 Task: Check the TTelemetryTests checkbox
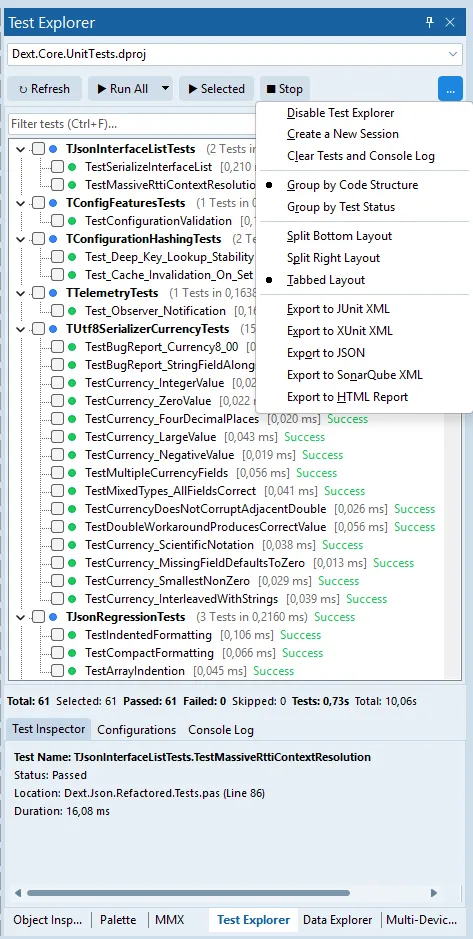[38, 293]
